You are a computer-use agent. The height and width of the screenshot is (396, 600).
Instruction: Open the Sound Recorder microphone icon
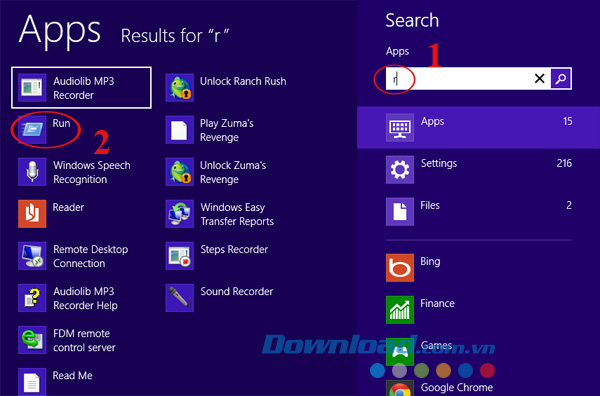[x=179, y=298]
